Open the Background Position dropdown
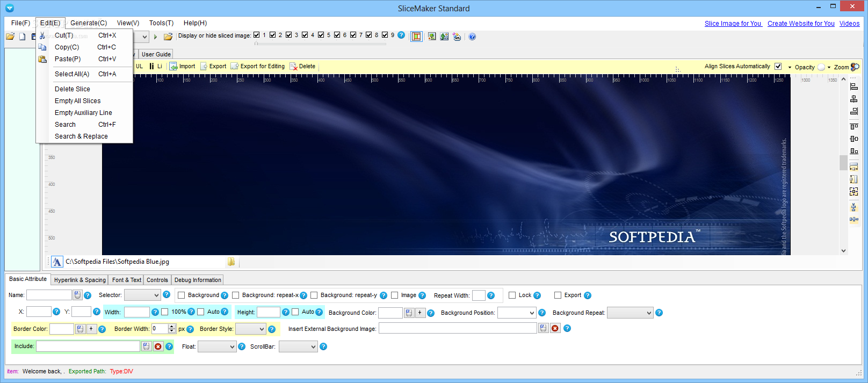868x383 pixels. [x=517, y=313]
